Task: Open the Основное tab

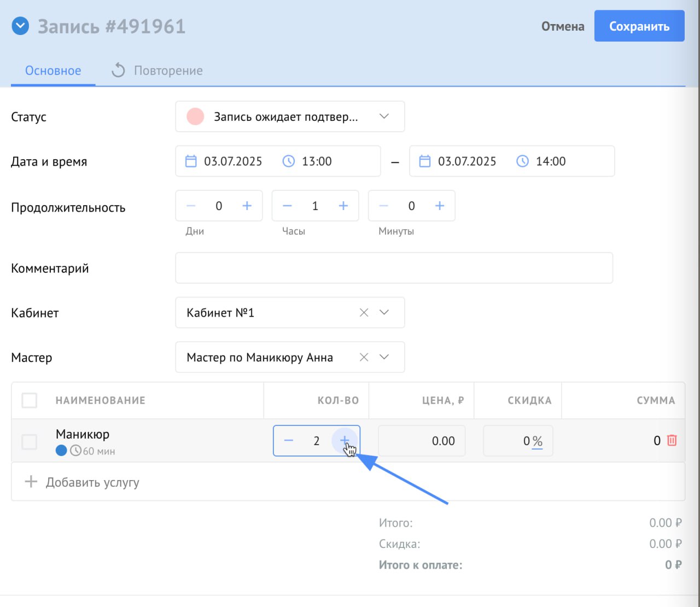Action: tap(53, 71)
